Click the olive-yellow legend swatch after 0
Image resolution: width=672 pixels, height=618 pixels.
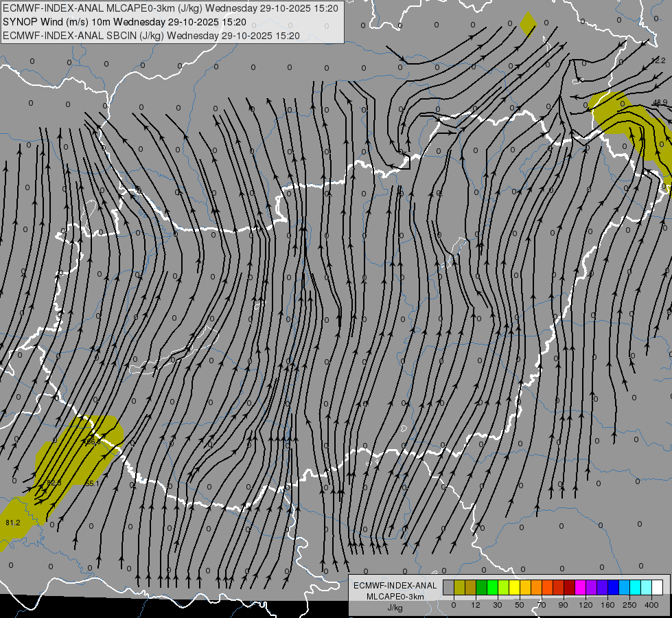(460, 587)
